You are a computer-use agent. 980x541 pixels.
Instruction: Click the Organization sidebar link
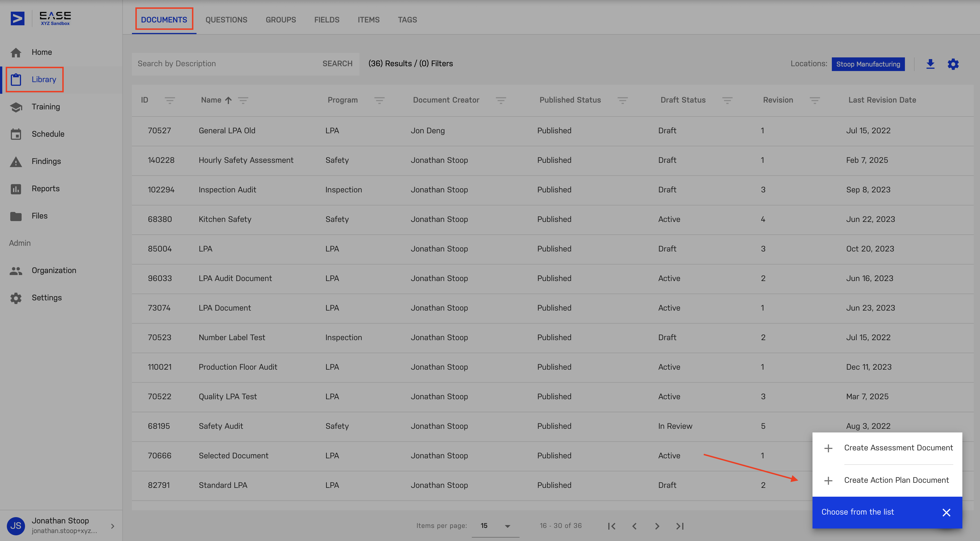[54, 271]
